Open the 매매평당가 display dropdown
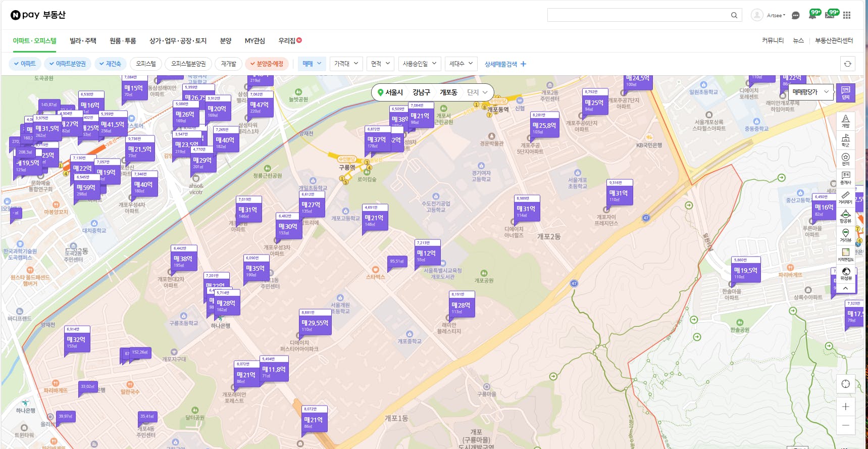The image size is (868, 449). pyautogui.click(x=810, y=92)
